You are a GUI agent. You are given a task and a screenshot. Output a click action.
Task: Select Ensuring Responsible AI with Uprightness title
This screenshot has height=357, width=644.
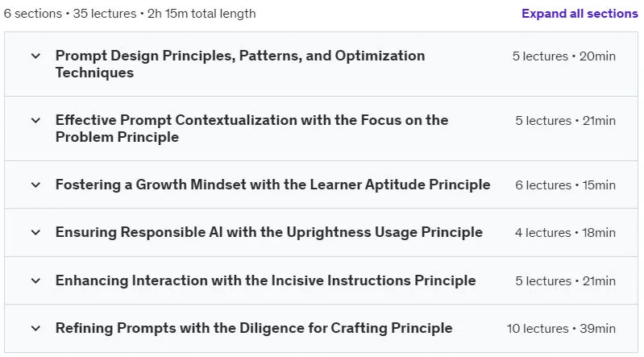pyautogui.click(x=269, y=233)
